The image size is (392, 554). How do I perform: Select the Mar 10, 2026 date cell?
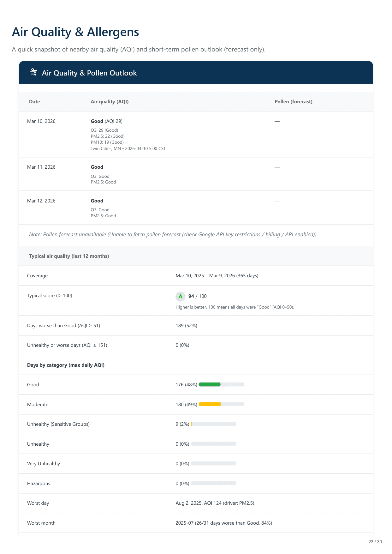tap(41, 121)
